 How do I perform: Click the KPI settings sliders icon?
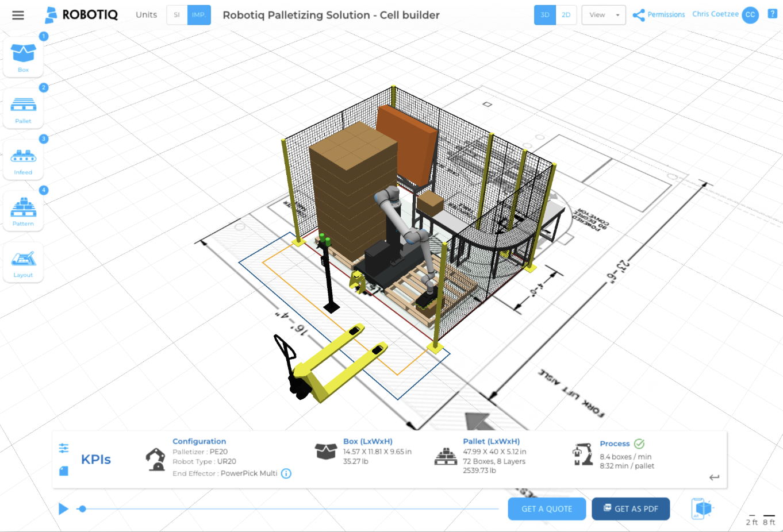64,448
